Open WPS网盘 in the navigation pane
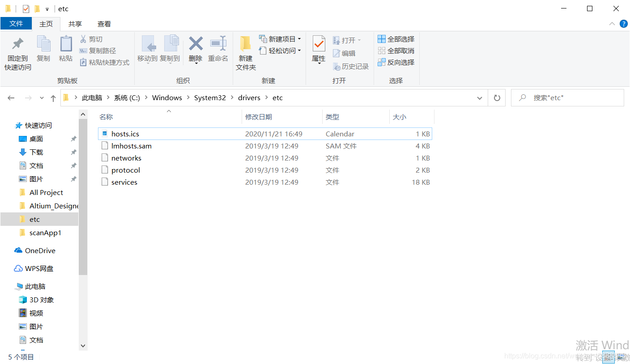This screenshot has width=630, height=364. (x=34, y=269)
